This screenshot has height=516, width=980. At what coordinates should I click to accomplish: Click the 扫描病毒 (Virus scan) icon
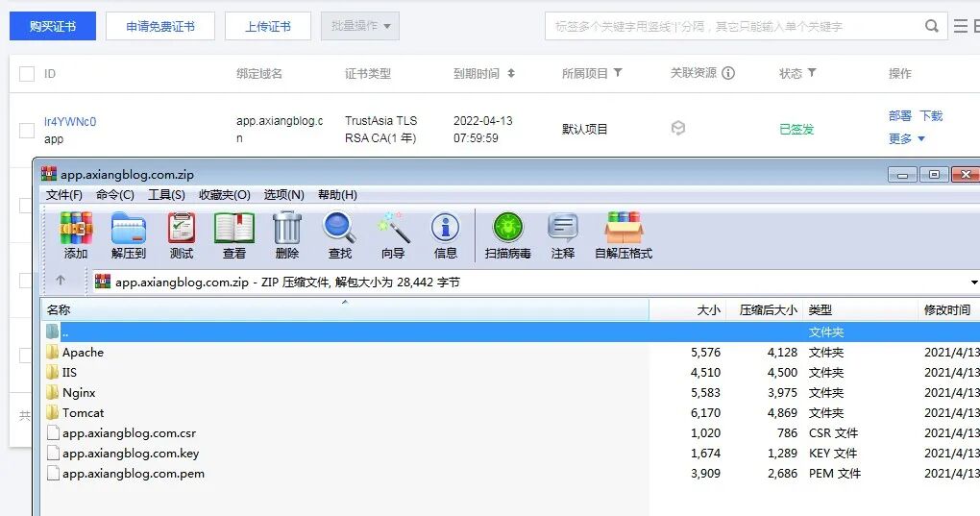click(x=507, y=228)
